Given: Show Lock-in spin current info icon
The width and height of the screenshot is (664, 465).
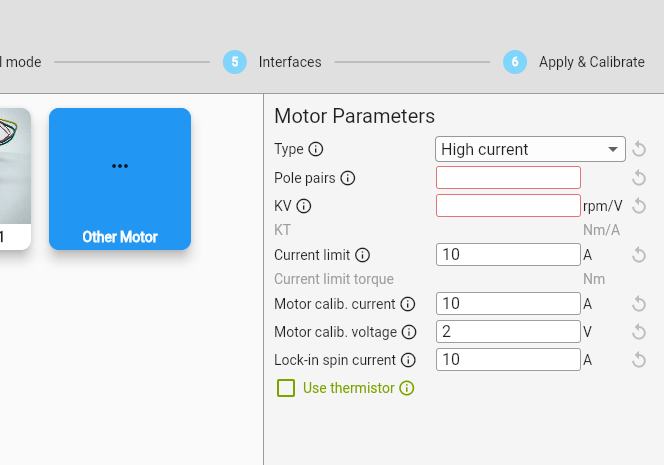Looking at the screenshot, I should click(x=408, y=360).
